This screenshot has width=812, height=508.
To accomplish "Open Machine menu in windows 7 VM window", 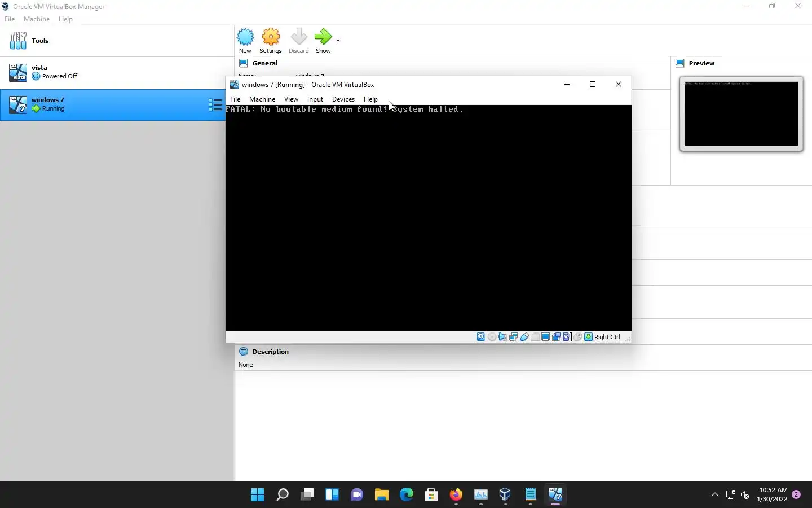I will pyautogui.click(x=262, y=99).
